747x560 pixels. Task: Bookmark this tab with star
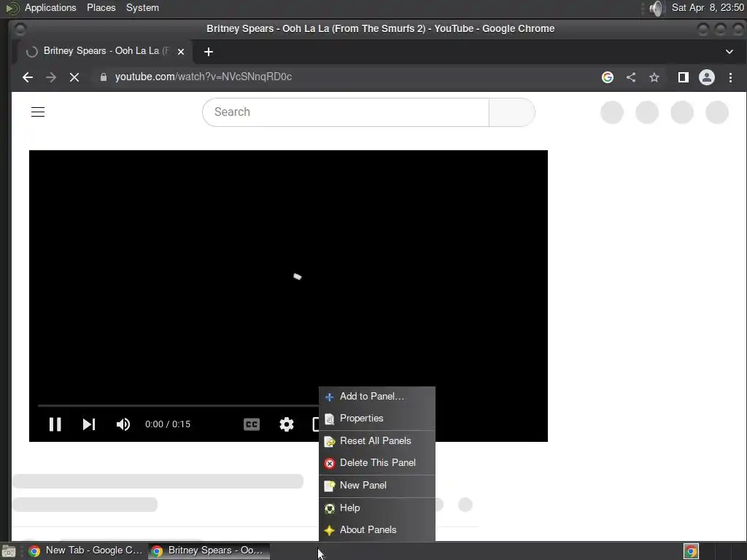point(654,77)
